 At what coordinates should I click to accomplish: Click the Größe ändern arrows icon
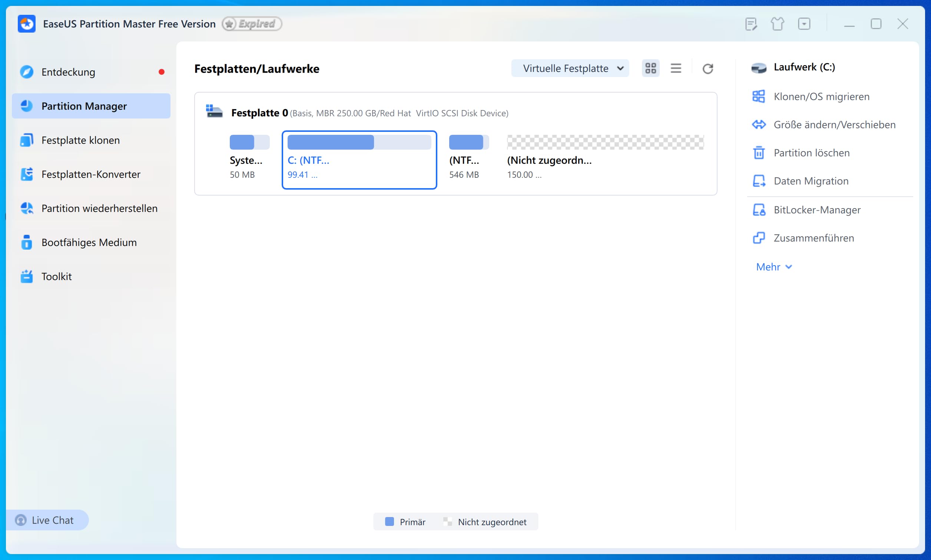[x=759, y=124]
